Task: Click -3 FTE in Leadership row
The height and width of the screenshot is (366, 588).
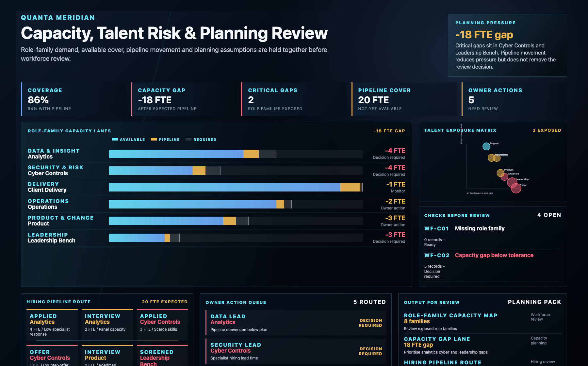Action: tap(395, 235)
